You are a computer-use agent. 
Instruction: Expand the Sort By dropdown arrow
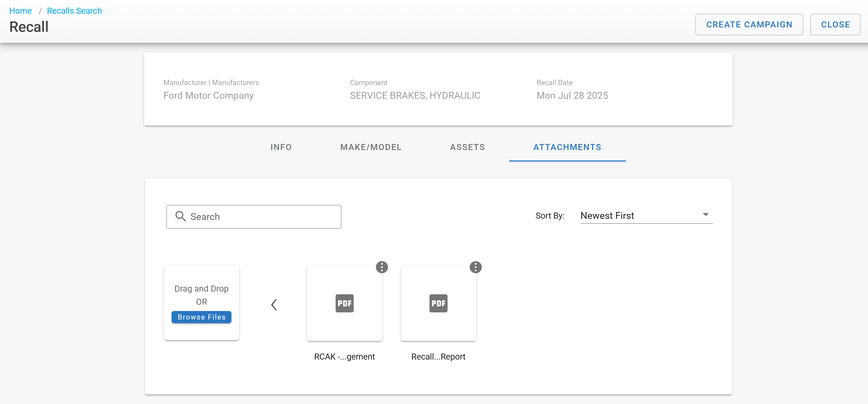pyautogui.click(x=705, y=215)
